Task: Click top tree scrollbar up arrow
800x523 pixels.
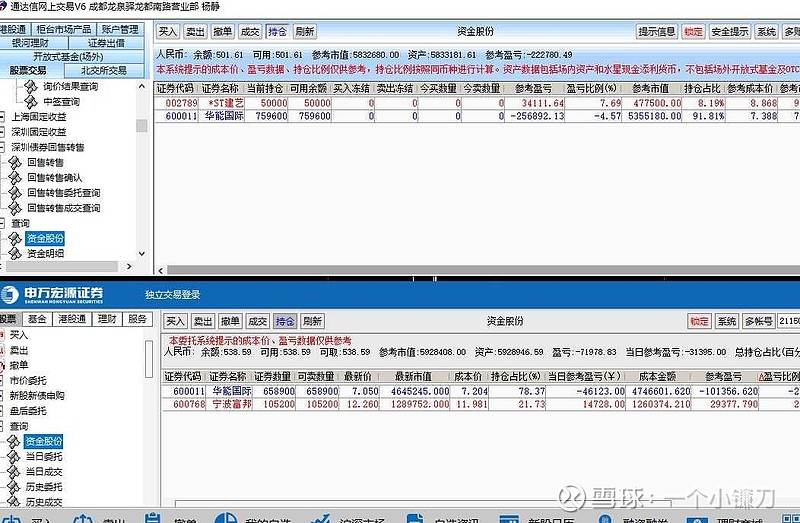Action: pos(142,86)
